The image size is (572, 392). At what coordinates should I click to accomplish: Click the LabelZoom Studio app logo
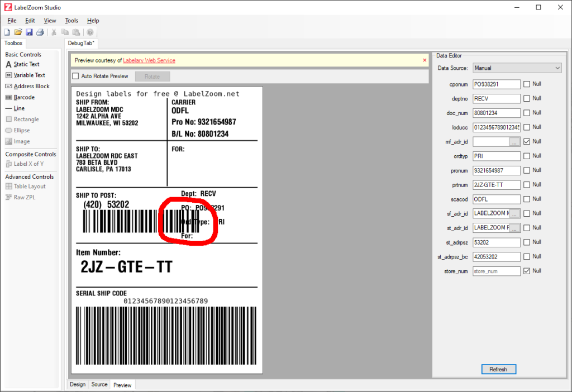click(8, 7)
